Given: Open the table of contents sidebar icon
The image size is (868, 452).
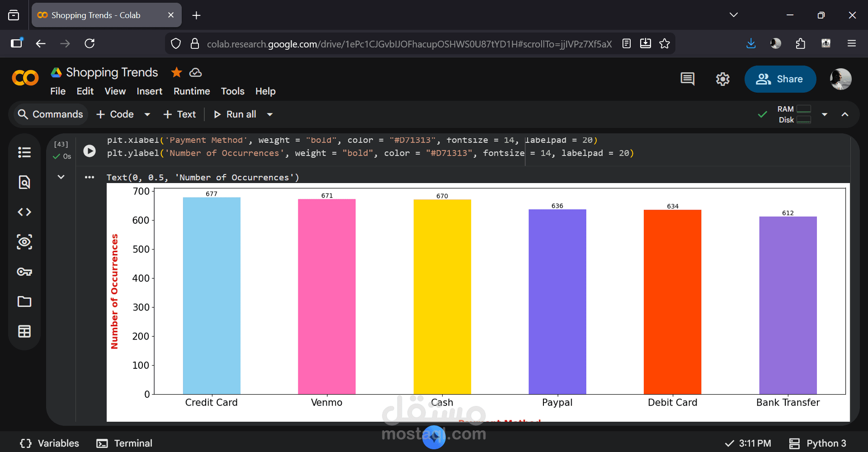Looking at the screenshot, I should 24,152.
